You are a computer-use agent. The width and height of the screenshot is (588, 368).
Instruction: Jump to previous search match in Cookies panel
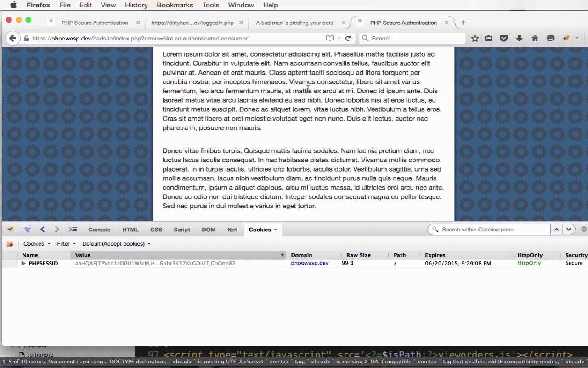(556, 229)
